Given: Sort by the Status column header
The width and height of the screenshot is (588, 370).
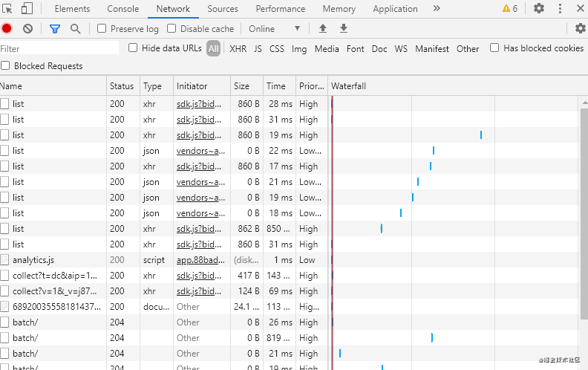Looking at the screenshot, I should pos(123,86).
